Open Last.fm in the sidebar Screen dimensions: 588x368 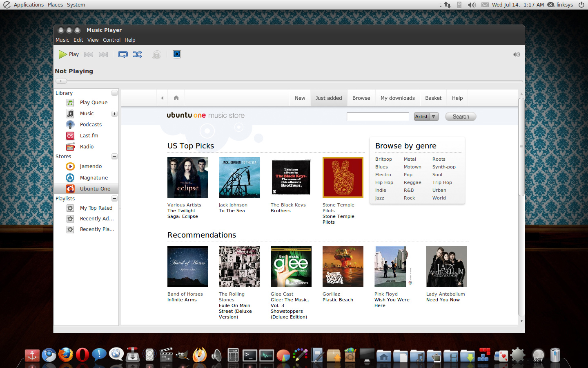pos(87,136)
